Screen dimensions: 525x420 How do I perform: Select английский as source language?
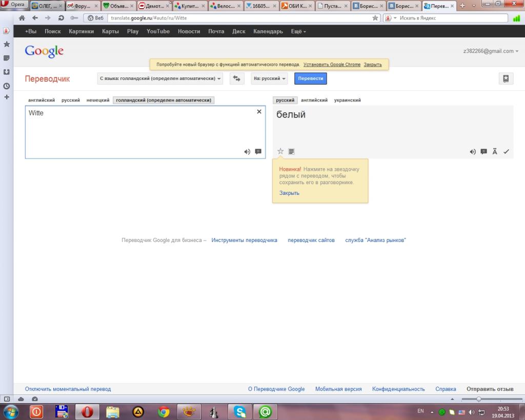point(42,100)
